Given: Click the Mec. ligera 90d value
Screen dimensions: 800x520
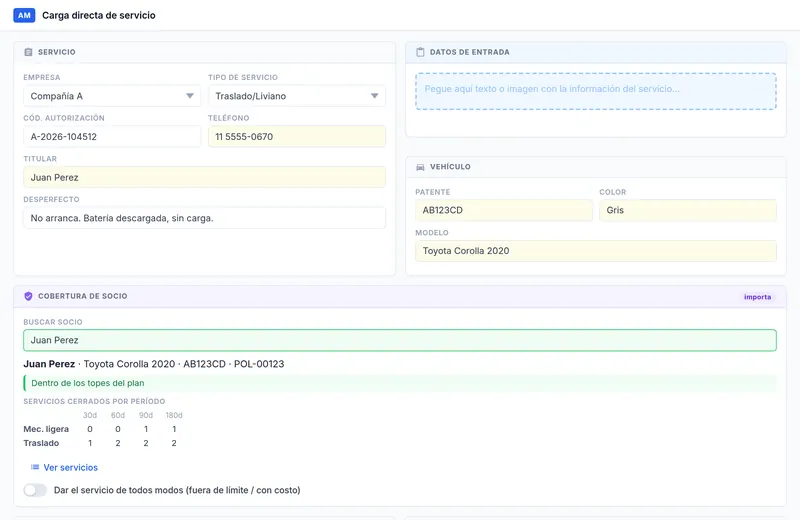Looking at the screenshot, I should point(146,429).
